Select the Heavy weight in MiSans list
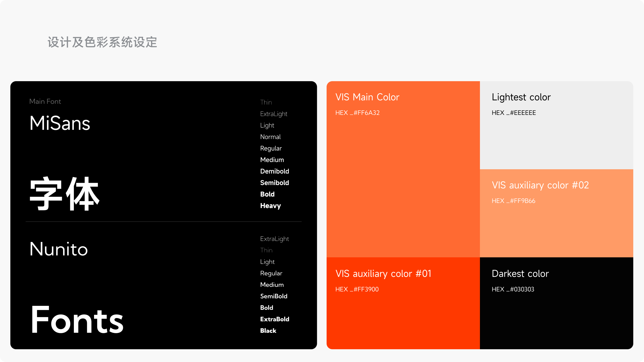 [x=270, y=206]
